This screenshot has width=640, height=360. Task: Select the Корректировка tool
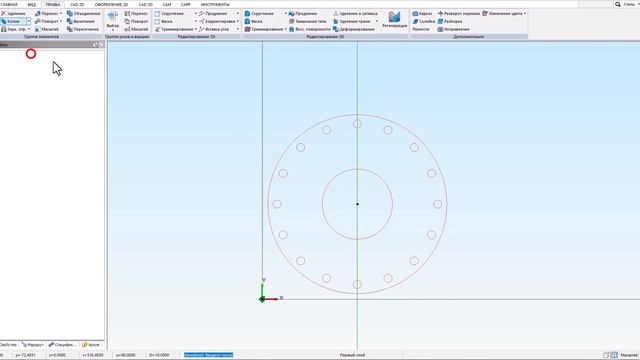217,21
